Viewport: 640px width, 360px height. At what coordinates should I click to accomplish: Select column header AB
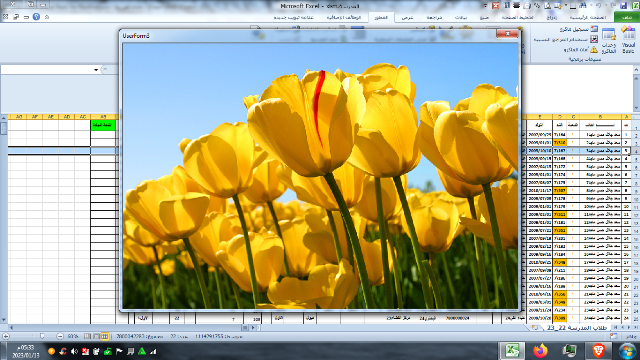coord(103,117)
